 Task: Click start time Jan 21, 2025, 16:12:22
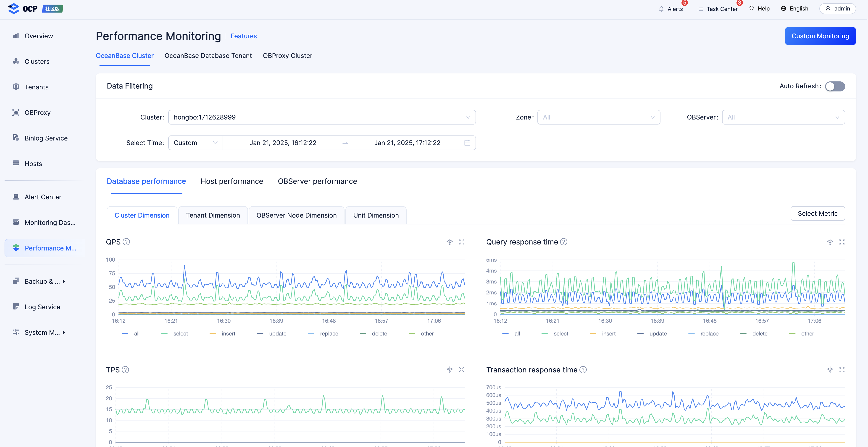tap(283, 143)
